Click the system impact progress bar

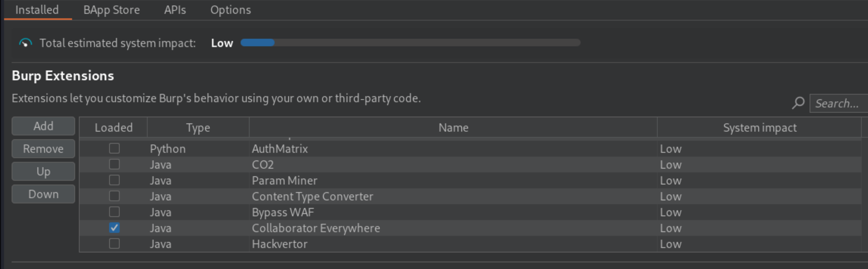click(x=410, y=43)
